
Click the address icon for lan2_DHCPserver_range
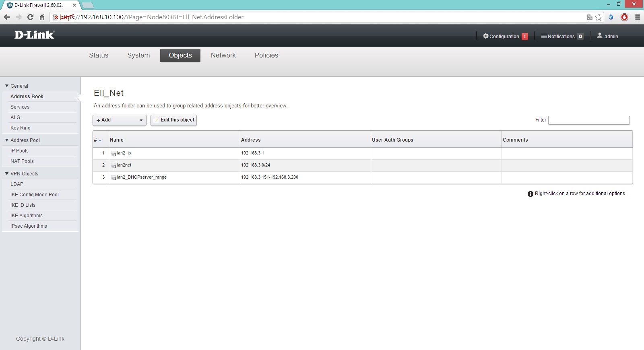(x=113, y=177)
